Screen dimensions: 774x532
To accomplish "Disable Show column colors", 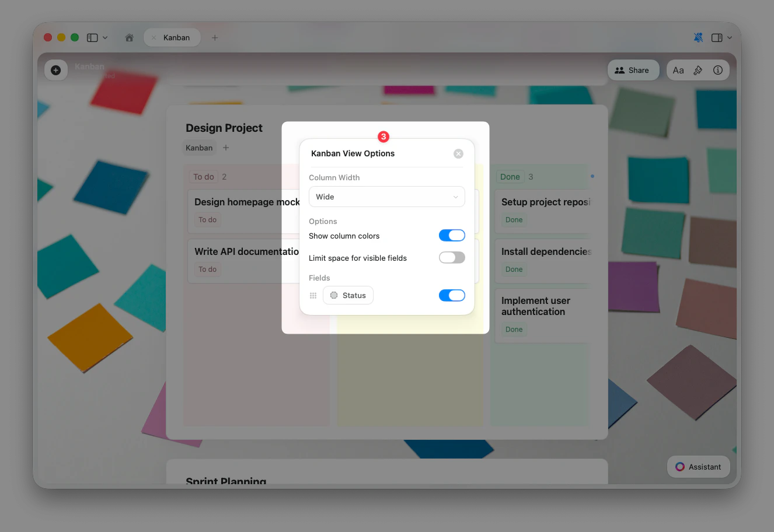I will [452, 235].
